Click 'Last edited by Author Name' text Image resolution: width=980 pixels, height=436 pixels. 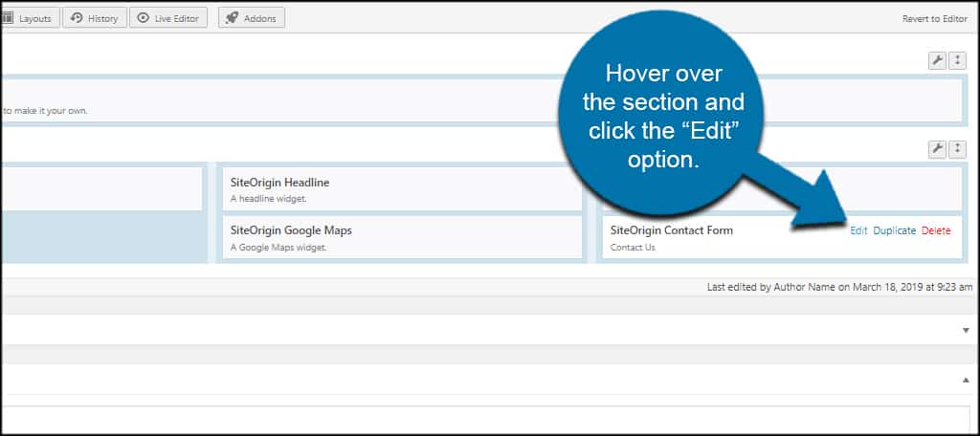(770, 288)
